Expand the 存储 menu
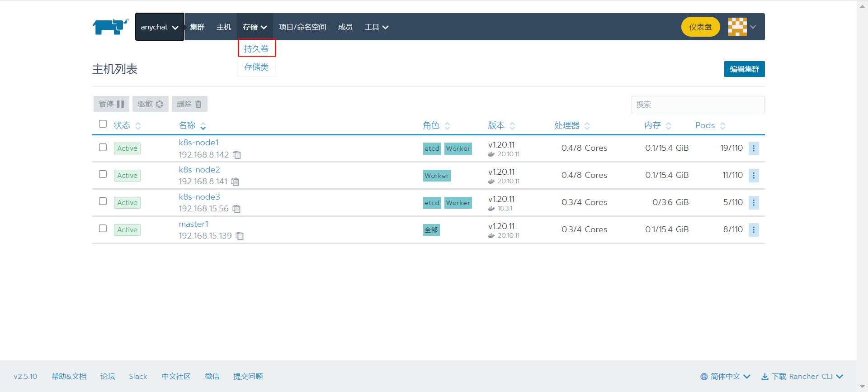The width and height of the screenshot is (868, 392). tap(255, 27)
